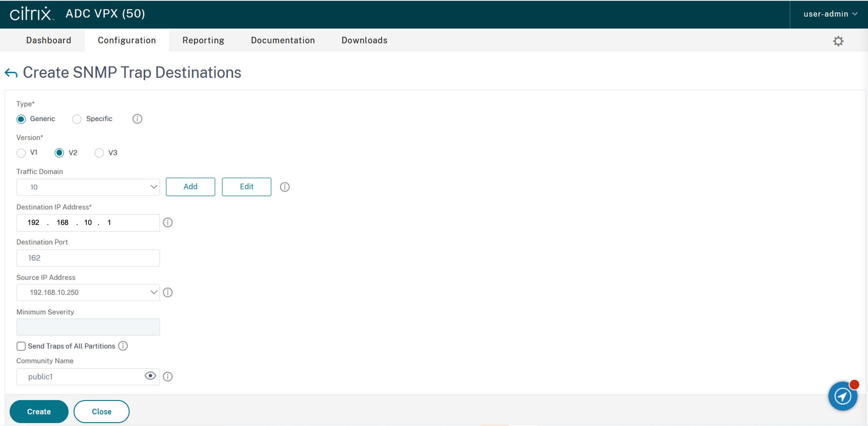Click the Create button

point(39,411)
